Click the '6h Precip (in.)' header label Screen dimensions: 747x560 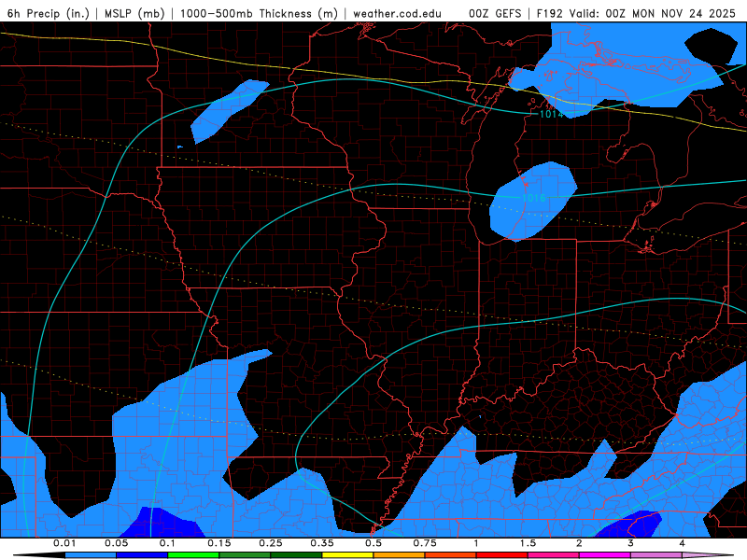pos(49,13)
